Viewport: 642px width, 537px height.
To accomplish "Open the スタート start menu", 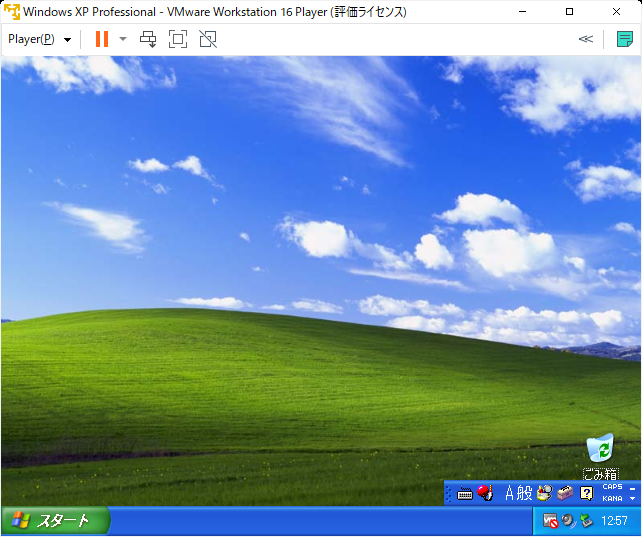I will [56, 521].
